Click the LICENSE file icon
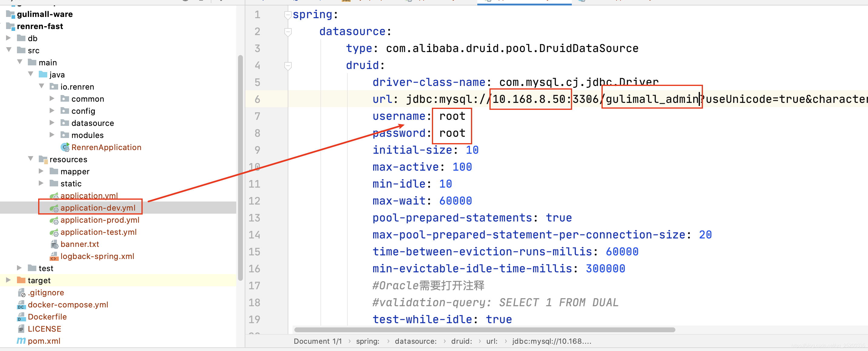Image resolution: width=868 pixels, height=351 pixels. [21, 329]
